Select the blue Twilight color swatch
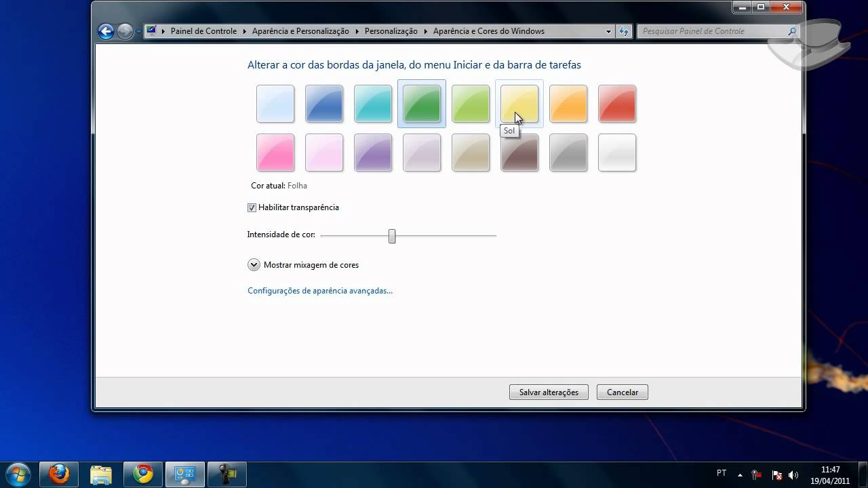 point(324,104)
